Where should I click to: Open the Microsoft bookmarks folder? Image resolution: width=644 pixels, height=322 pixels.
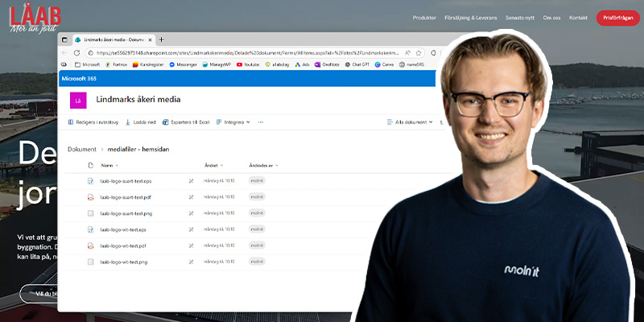[88, 64]
